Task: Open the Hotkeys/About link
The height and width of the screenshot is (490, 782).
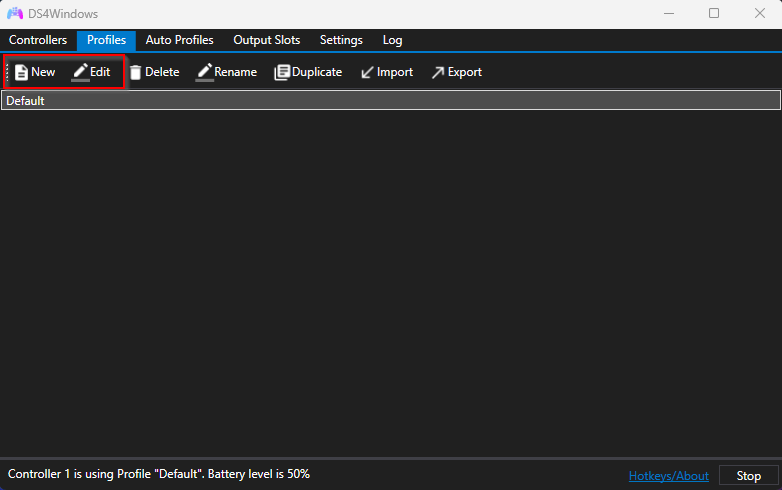Action: coord(668,476)
